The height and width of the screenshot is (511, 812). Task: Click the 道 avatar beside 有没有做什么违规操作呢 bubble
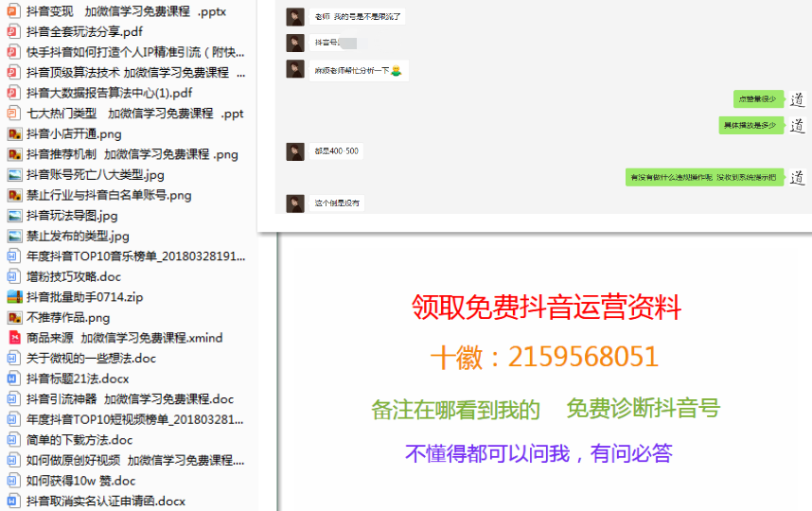click(x=798, y=177)
